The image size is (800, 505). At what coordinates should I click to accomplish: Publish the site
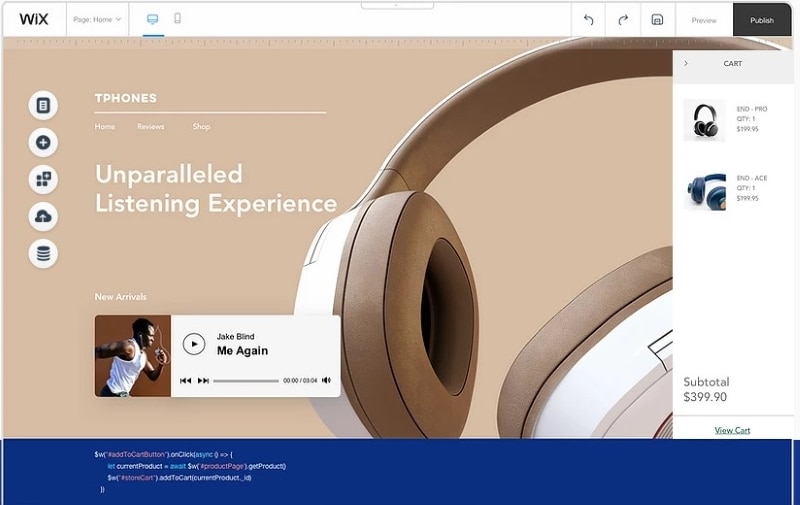click(762, 20)
